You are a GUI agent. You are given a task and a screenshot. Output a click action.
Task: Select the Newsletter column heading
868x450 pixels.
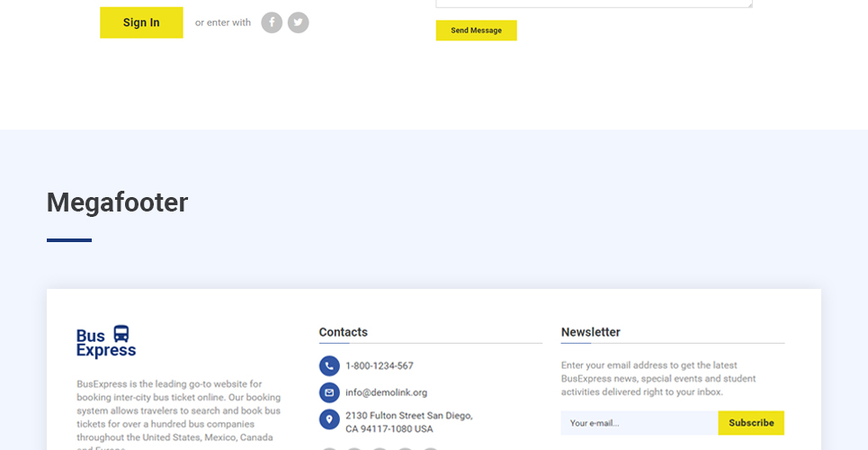coord(591,332)
